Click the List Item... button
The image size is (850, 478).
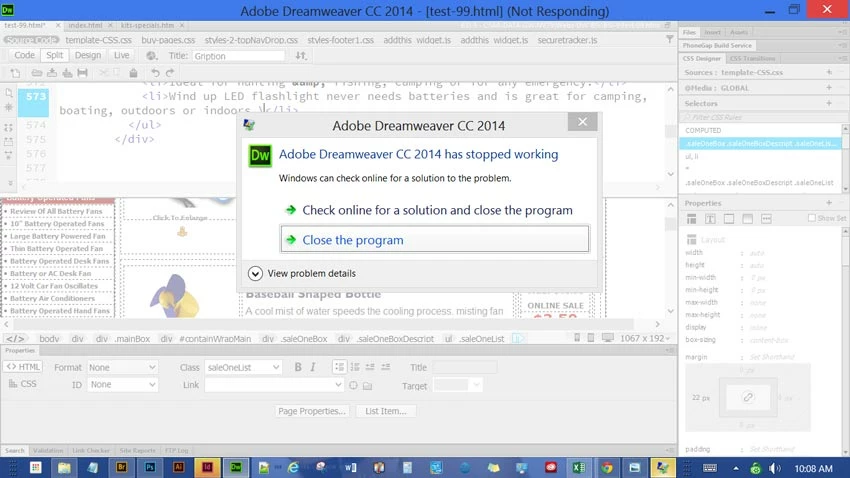(x=385, y=411)
